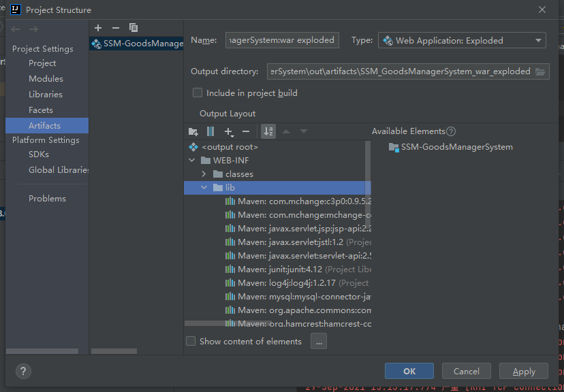The height and width of the screenshot is (392, 564).
Task: Click the artifact icon in SSM-GoodsManage list entry
Action: pyautogui.click(x=96, y=44)
